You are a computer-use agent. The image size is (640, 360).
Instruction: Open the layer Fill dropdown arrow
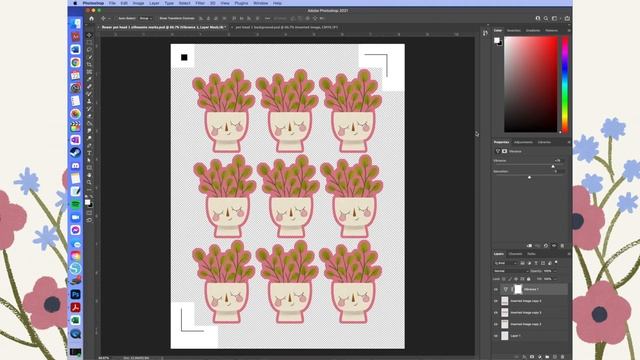(x=555, y=279)
